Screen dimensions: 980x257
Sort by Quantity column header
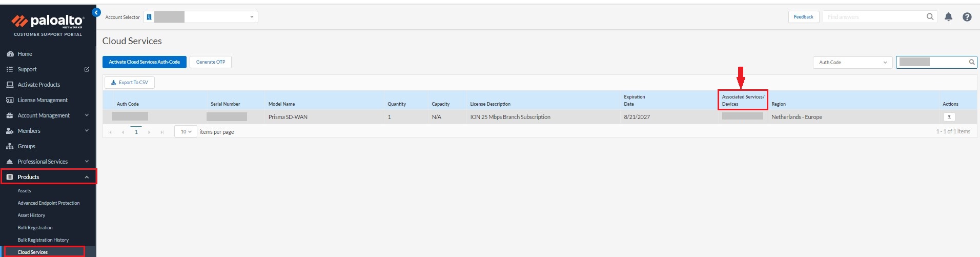(397, 104)
